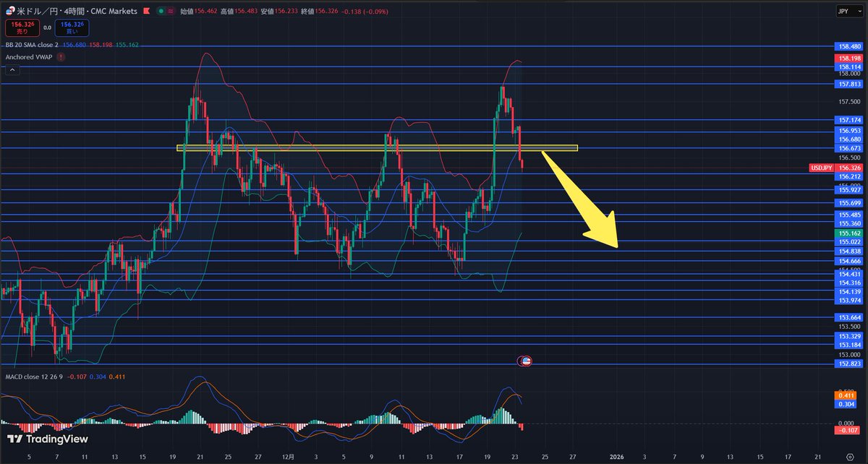The width and height of the screenshot is (868, 464).
Task: Click the green 155.162 lower band label
Action: pos(849,233)
